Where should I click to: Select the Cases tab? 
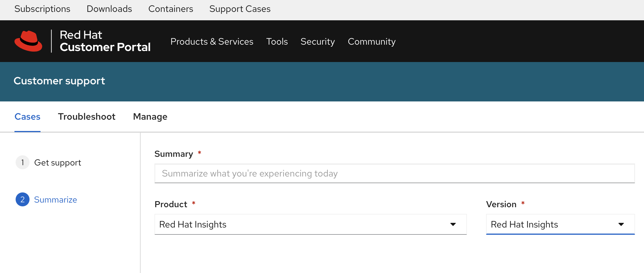27,117
